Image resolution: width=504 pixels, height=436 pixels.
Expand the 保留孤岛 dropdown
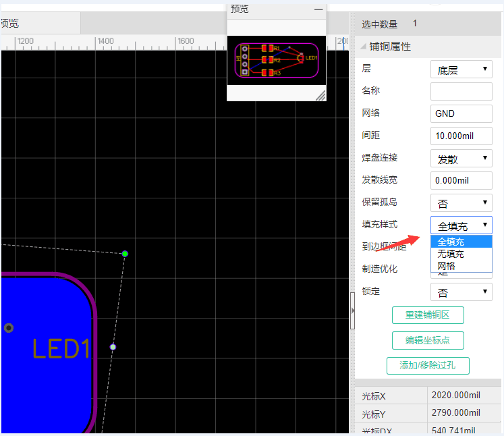click(461, 203)
